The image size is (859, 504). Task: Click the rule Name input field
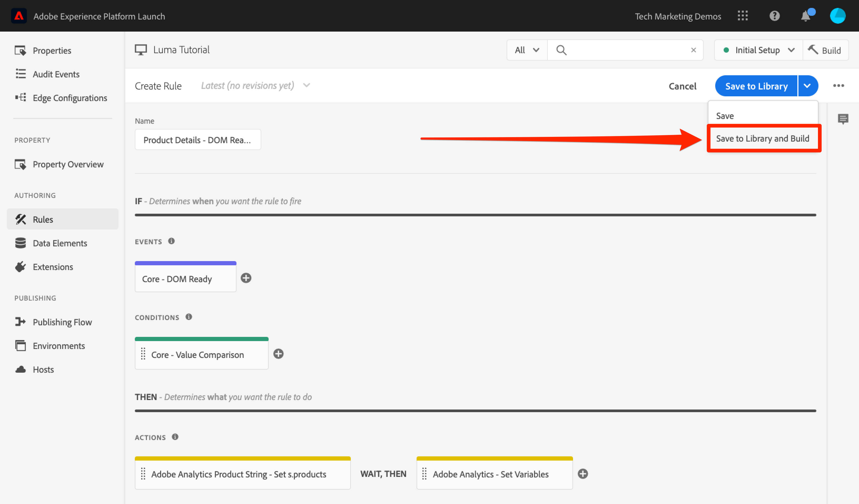tap(197, 140)
